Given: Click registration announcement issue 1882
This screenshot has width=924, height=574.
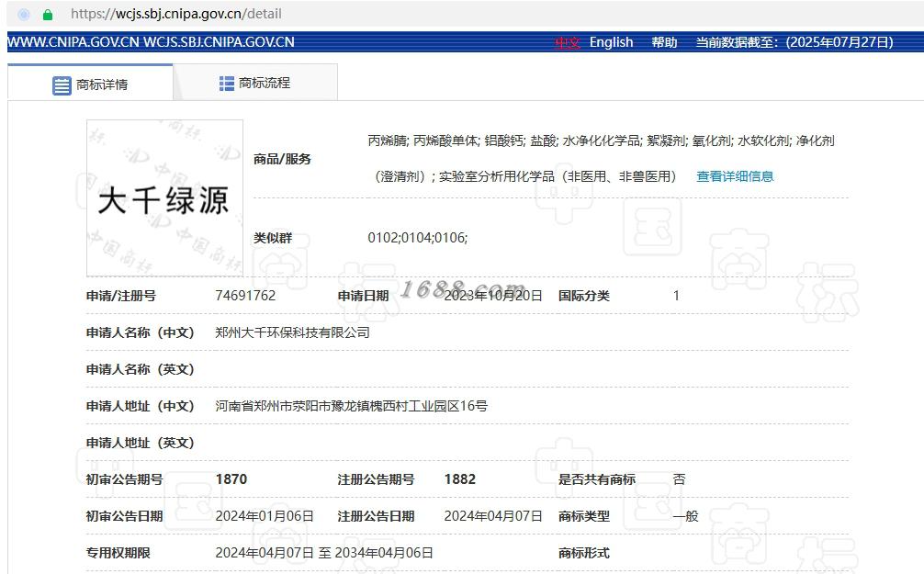Looking at the screenshot, I should 459,479.
